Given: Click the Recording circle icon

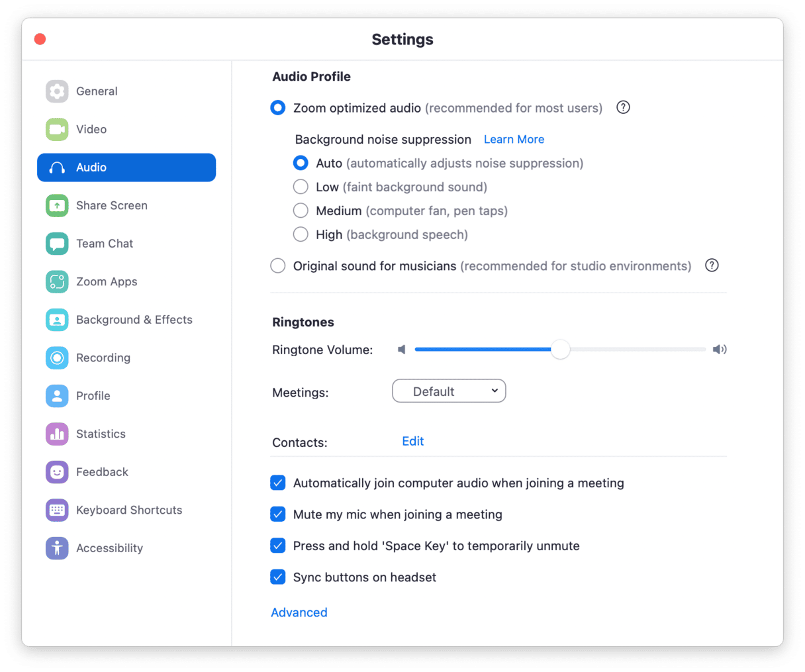Looking at the screenshot, I should tap(57, 358).
